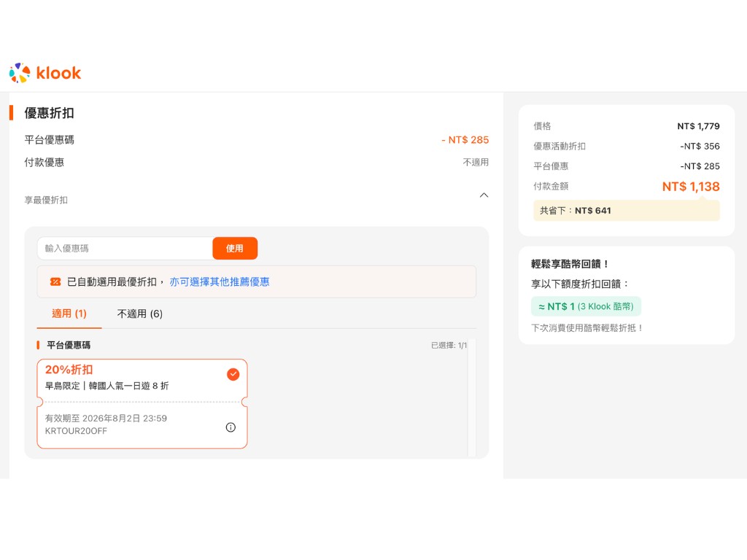Click the 已選擇: 1/1 counter
The height and width of the screenshot is (560, 747).
click(x=449, y=345)
